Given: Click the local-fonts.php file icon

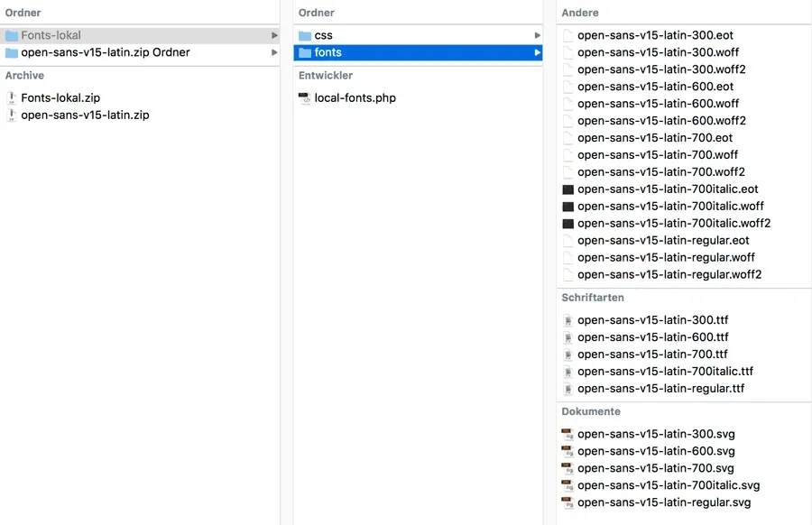Looking at the screenshot, I should tap(305, 97).
